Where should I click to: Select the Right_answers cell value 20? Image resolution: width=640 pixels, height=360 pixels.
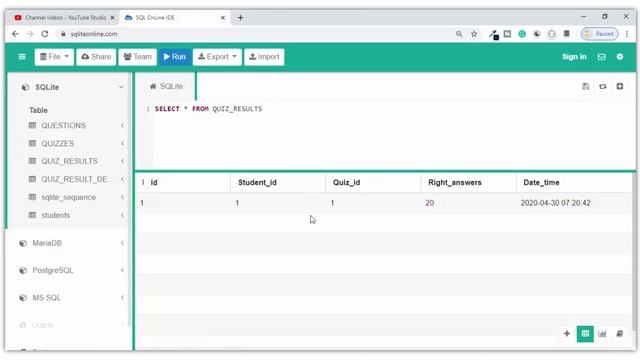coord(429,203)
